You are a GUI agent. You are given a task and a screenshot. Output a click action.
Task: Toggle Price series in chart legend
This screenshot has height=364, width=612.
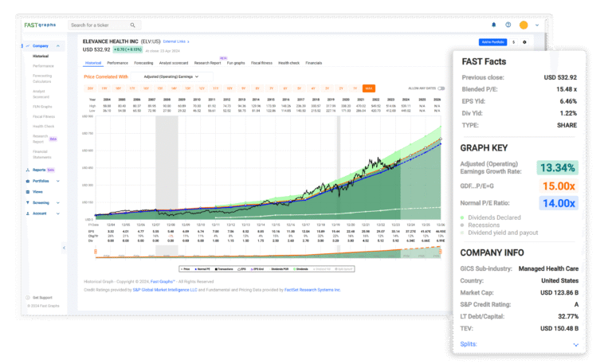tap(186, 269)
